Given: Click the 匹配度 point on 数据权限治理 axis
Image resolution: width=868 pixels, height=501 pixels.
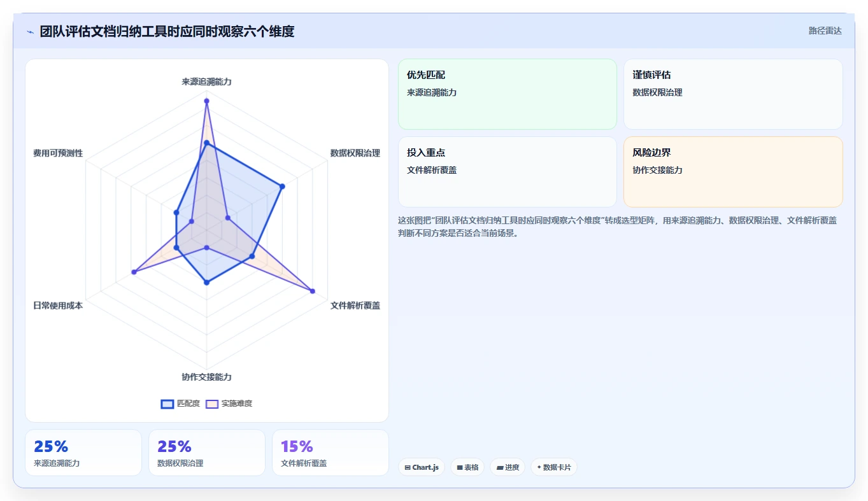Looking at the screenshot, I should tap(282, 187).
